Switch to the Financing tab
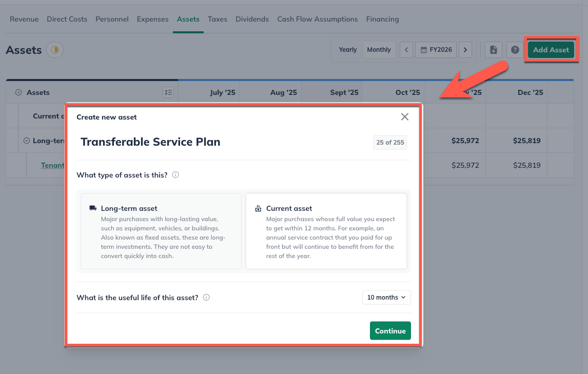This screenshot has height=374, width=588. 382,19
